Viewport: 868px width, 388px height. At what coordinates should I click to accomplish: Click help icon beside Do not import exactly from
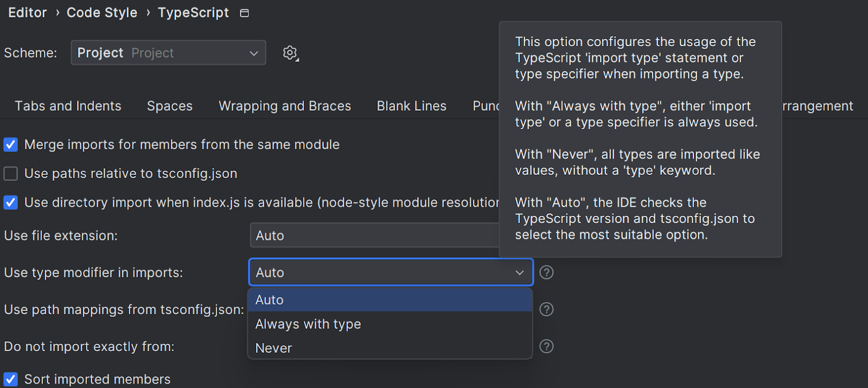[546, 346]
